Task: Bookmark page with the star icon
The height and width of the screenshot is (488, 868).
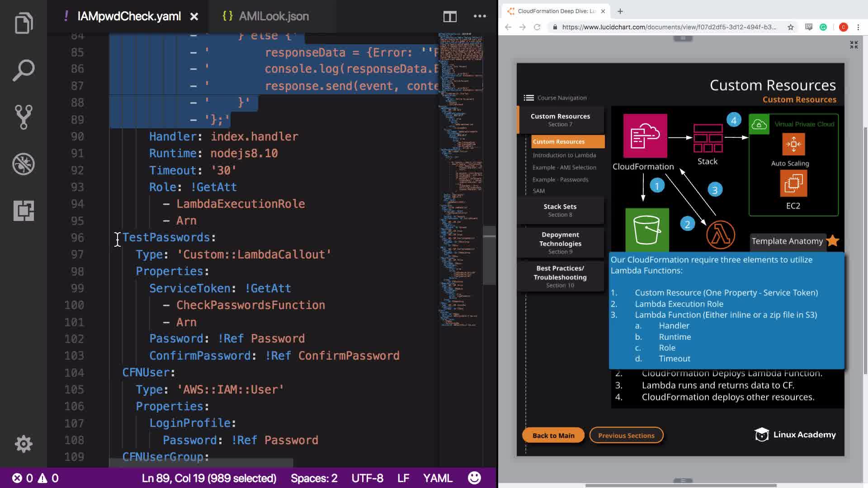Action: point(790,27)
